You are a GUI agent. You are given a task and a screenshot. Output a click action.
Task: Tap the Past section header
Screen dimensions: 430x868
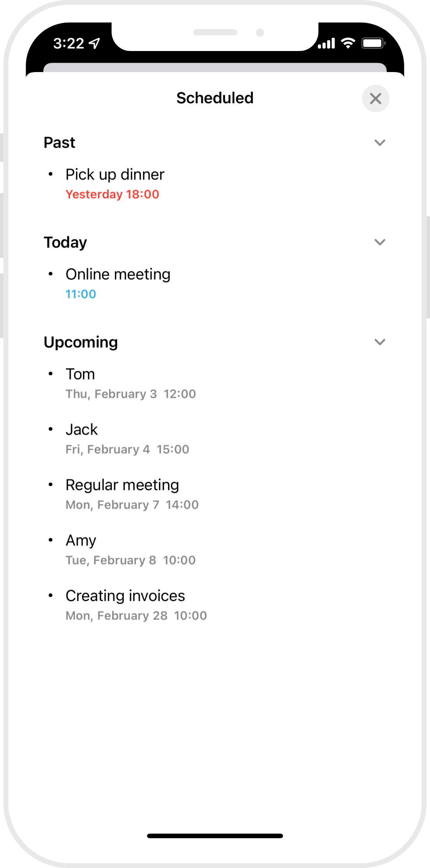coord(59,143)
